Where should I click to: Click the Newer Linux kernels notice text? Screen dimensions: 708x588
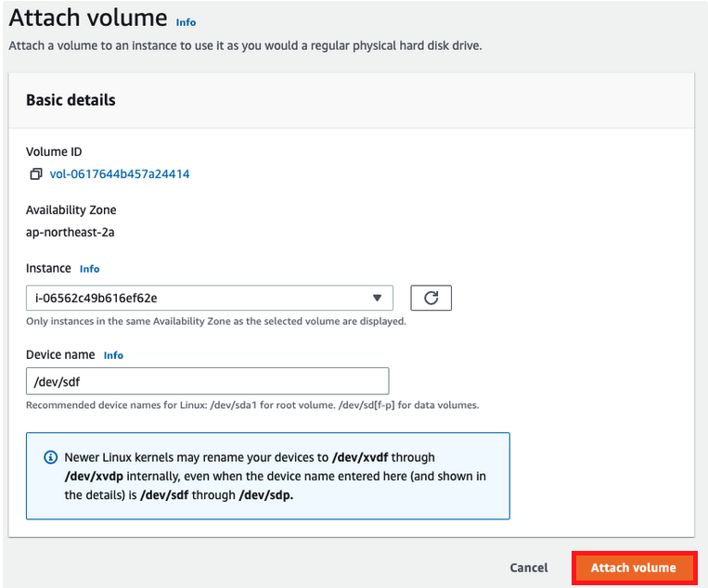(x=275, y=477)
